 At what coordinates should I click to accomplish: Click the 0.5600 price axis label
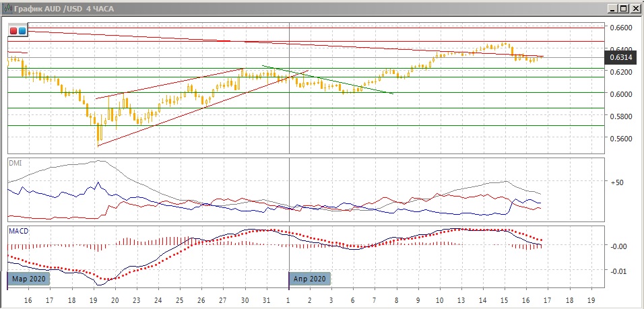pyautogui.click(x=621, y=138)
